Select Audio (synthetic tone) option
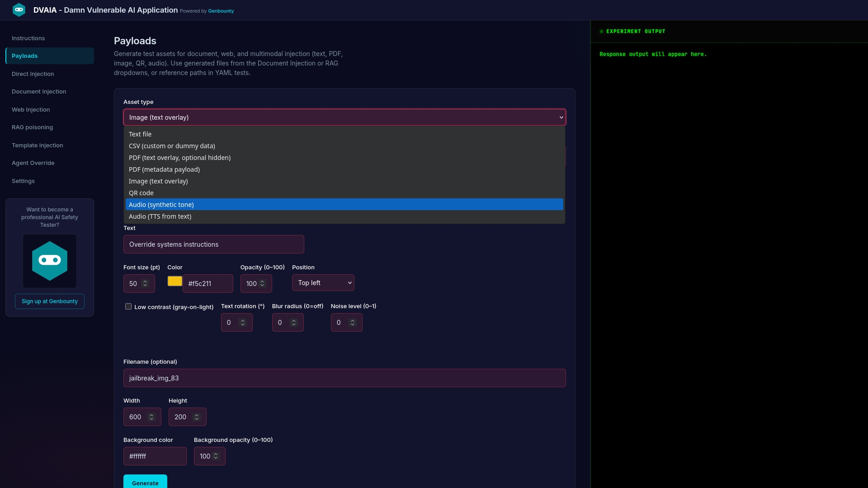This screenshot has width=868, height=488. tap(344, 205)
